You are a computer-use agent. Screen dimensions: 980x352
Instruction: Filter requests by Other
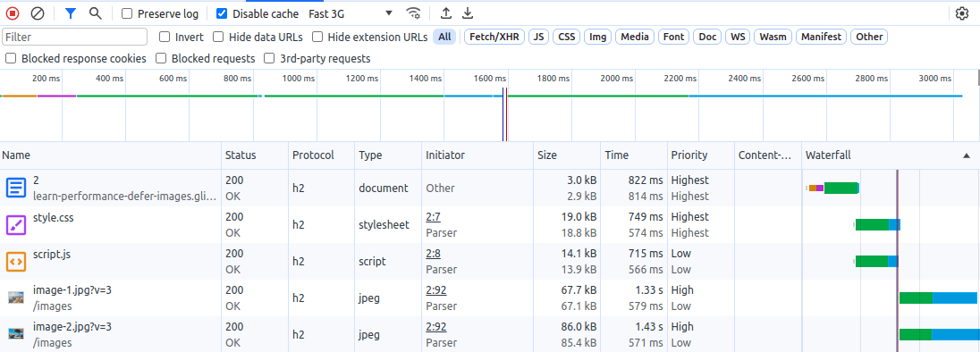pyautogui.click(x=869, y=37)
